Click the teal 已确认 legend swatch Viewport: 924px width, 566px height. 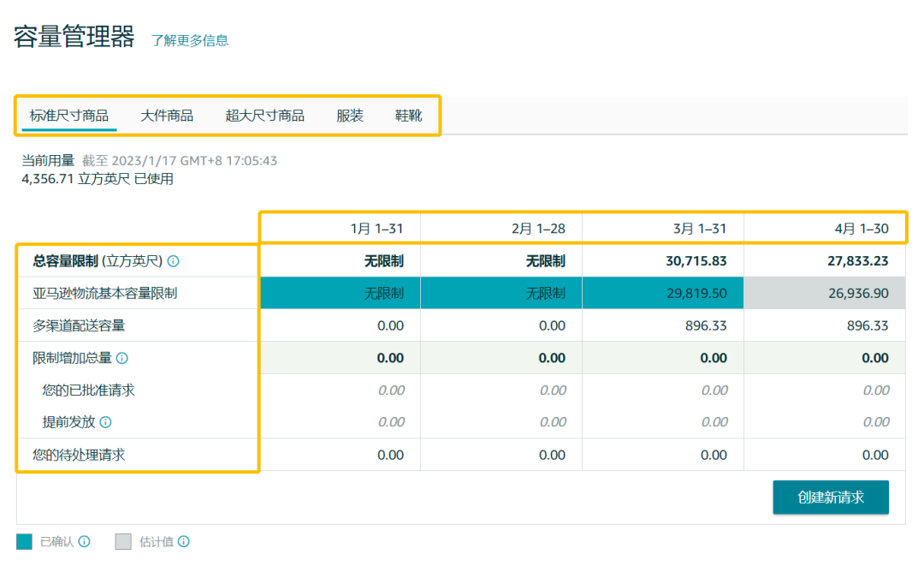[25, 541]
